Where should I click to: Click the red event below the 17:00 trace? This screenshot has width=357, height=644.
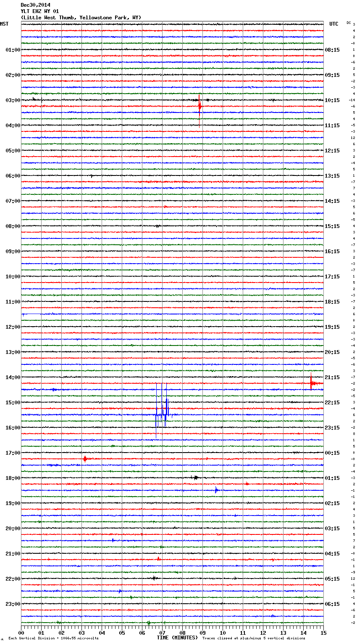[85, 459]
